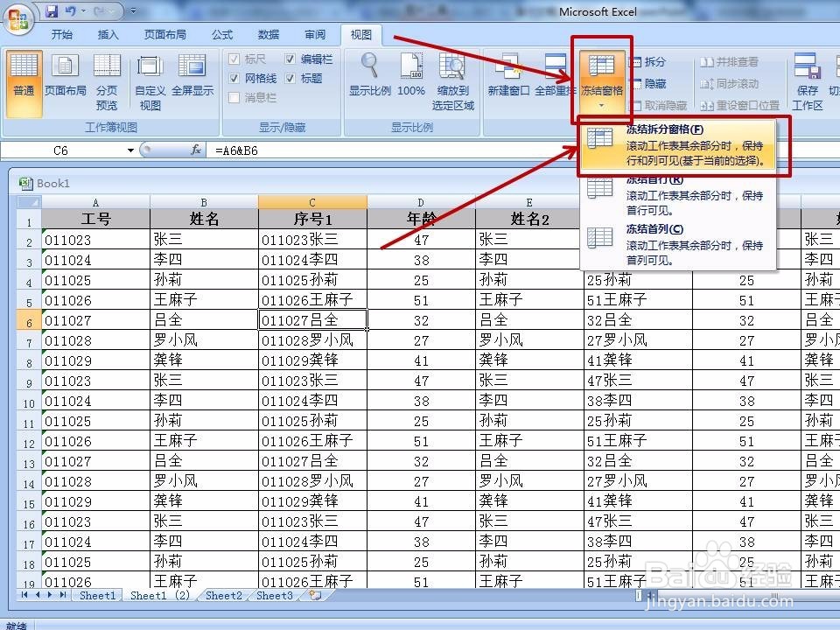Click the 保存工作区 (Save Workspace) button
Viewport: 840px width, 630px height.
(807, 79)
